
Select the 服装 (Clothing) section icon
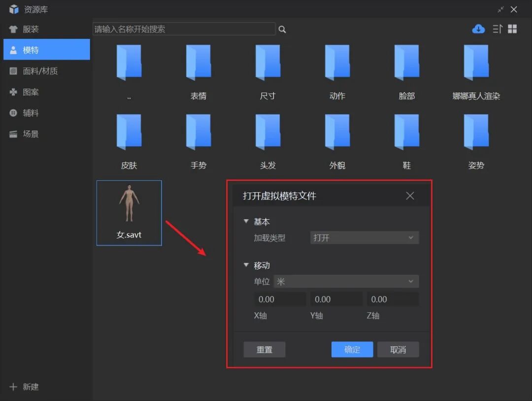(x=14, y=29)
